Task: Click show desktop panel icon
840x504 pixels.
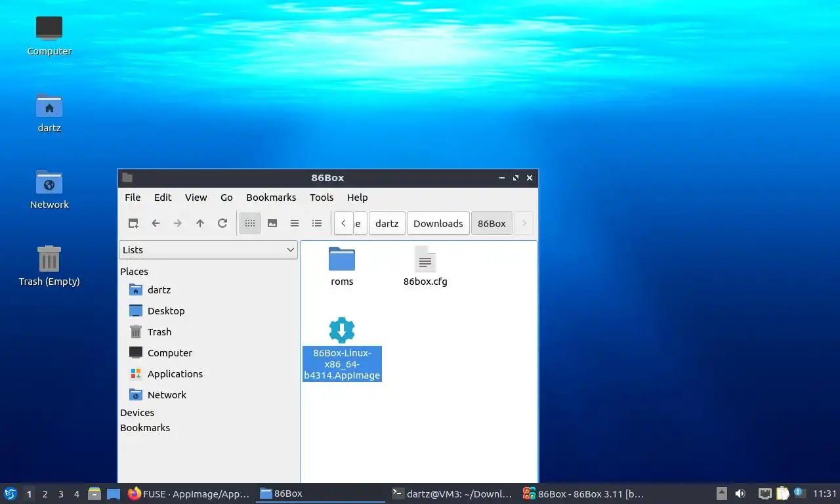Action: [x=114, y=493]
